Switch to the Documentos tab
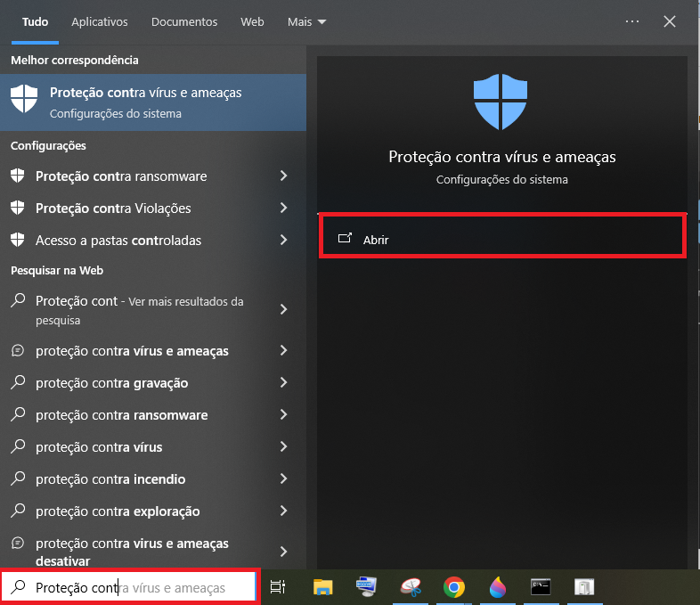Image resolution: width=700 pixels, height=605 pixels. click(184, 22)
